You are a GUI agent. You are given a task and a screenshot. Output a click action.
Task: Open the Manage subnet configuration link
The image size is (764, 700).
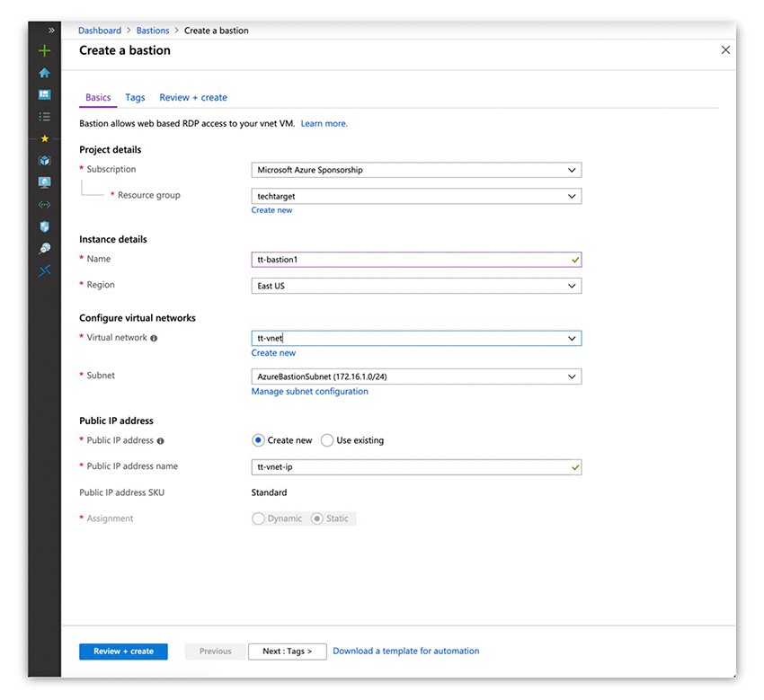311,391
